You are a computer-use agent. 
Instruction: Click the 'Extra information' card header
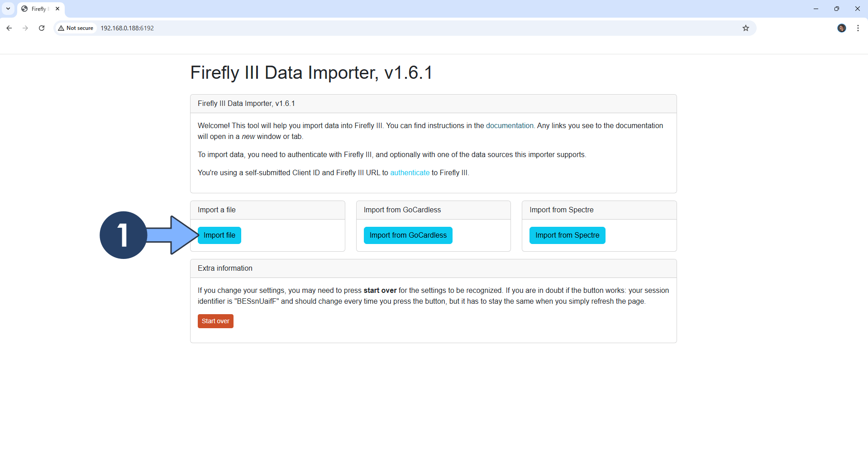pos(434,268)
